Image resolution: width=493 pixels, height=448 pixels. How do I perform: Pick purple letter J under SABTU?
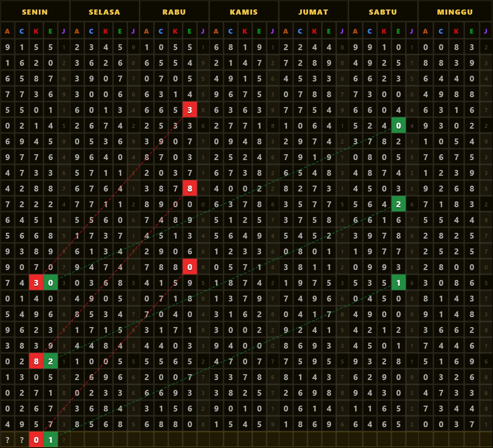pyautogui.click(x=411, y=31)
